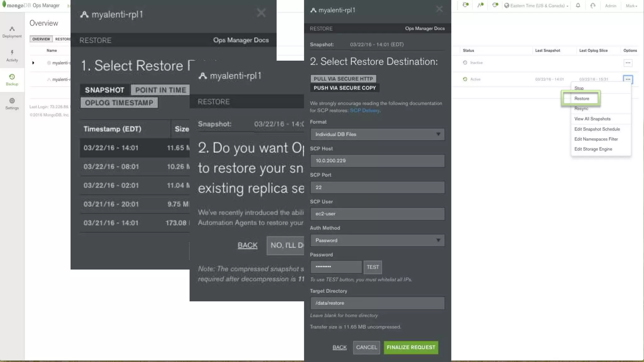Viewport: 644px width, 362px height.
Task: Open the SCP Delivery documentation link
Action: click(x=364, y=111)
